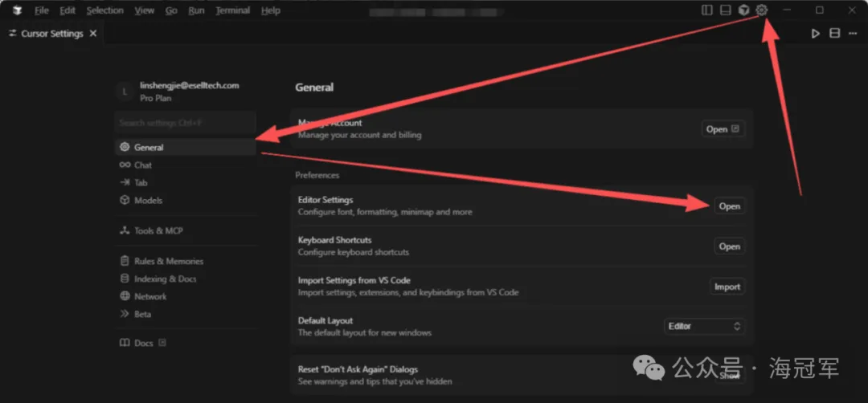Click the General page heading
The image size is (868, 403).
point(314,88)
